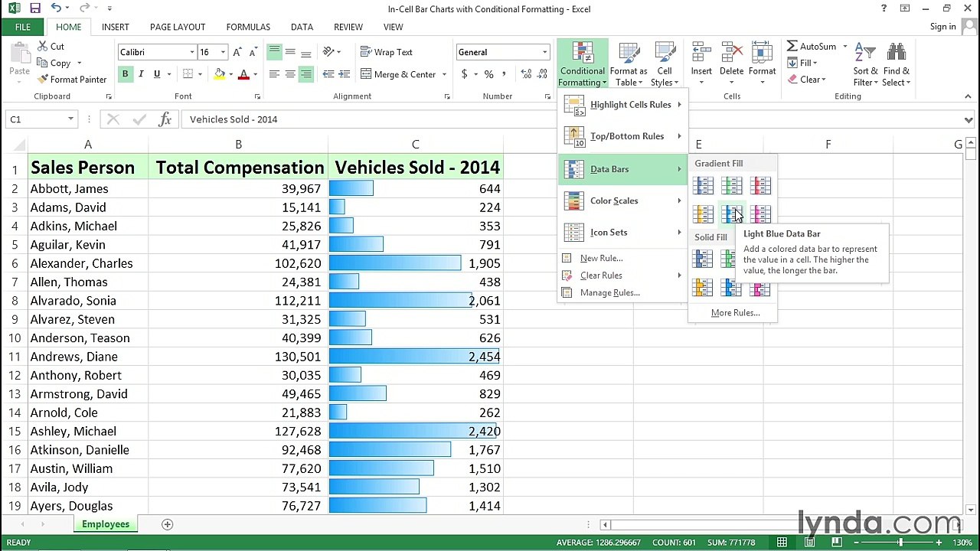Open the Format as Table dropdown
This screenshot has height=551, width=980.
coord(629,64)
